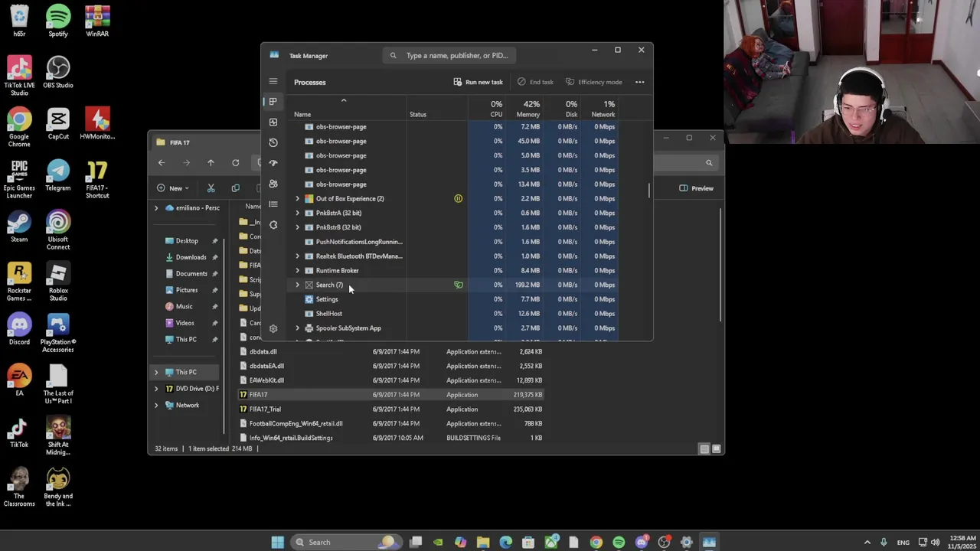Open the App history page icon

[x=273, y=143]
